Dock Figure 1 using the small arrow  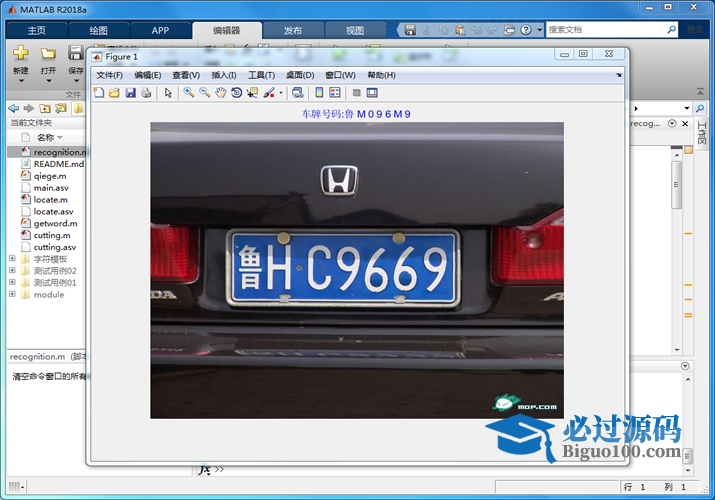tap(619, 75)
